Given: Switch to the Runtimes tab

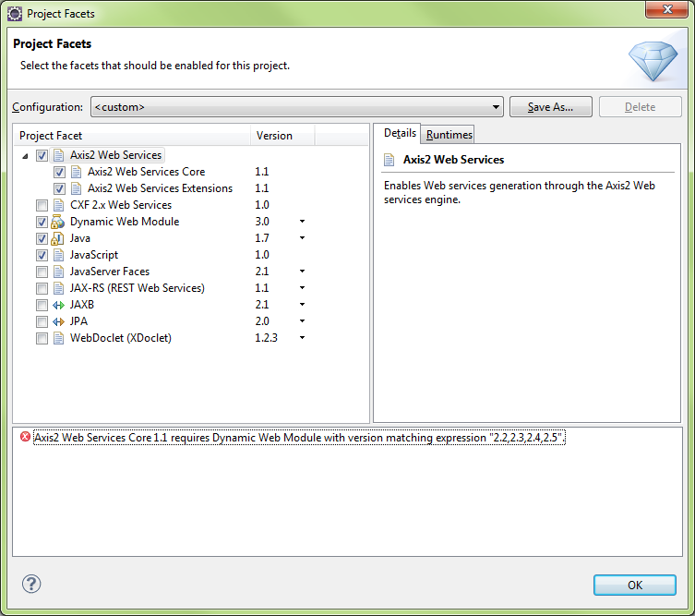Looking at the screenshot, I should coord(449,135).
